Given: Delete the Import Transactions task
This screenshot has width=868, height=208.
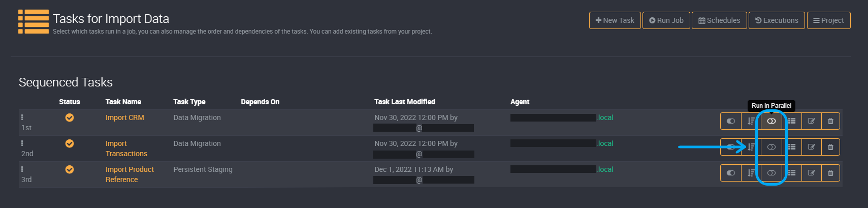Looking at the screenshot, I should [830, 147].
